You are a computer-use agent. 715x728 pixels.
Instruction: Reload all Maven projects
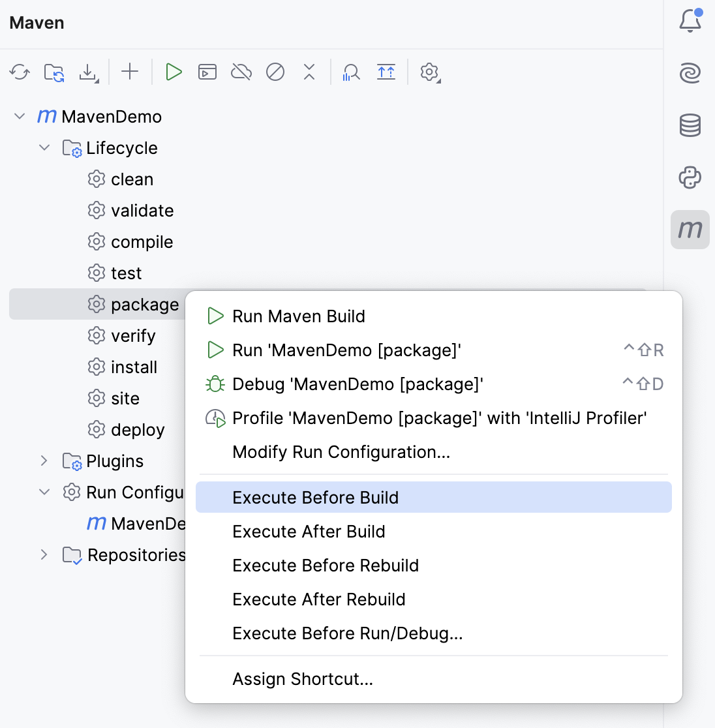(19, 72)
